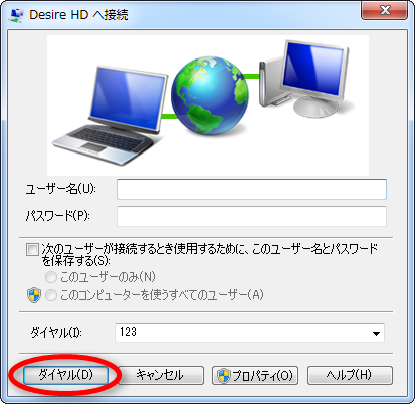Click the globe image in banner
The image size is (415, 404).
pyautogui.click(x=210, y=95)
